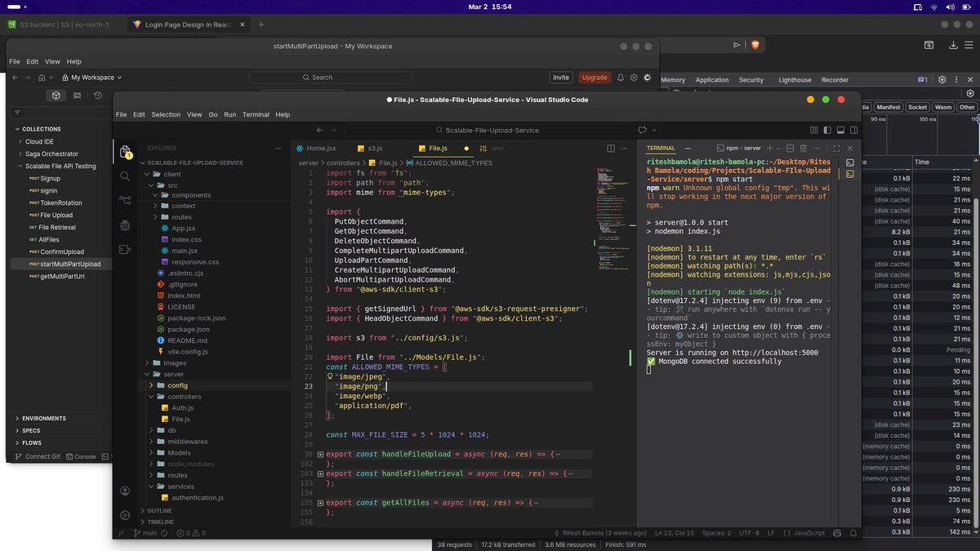
Task: Unfold handleFileUpload function at line 30
Action: pos(320,454)
